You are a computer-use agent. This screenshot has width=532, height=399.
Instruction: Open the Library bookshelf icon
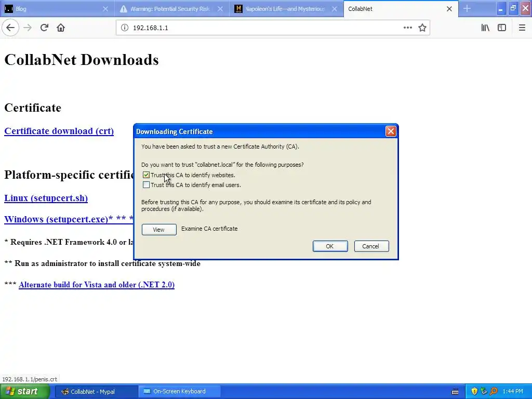point(485,28)
